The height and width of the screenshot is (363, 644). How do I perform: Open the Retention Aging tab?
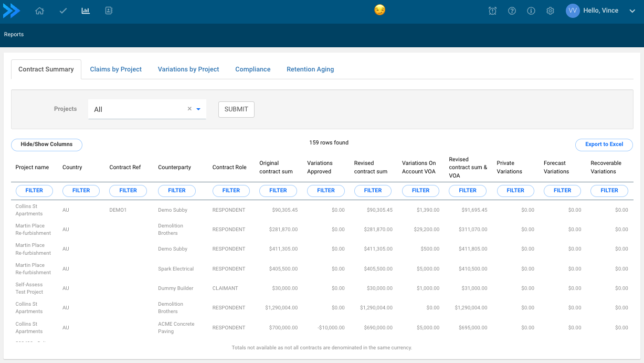pyautogui.click(x=310, y=69)
